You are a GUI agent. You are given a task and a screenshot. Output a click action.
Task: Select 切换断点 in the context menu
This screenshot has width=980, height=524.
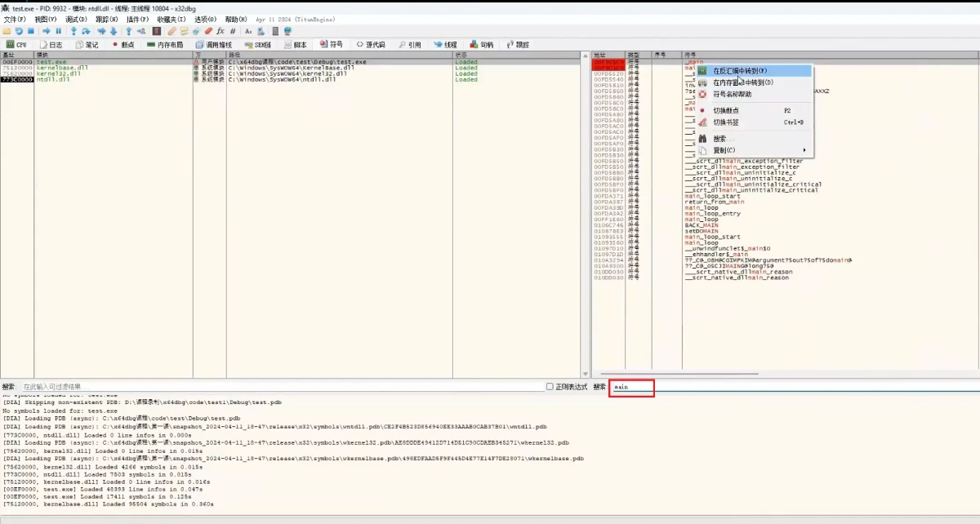pos(726,110)
